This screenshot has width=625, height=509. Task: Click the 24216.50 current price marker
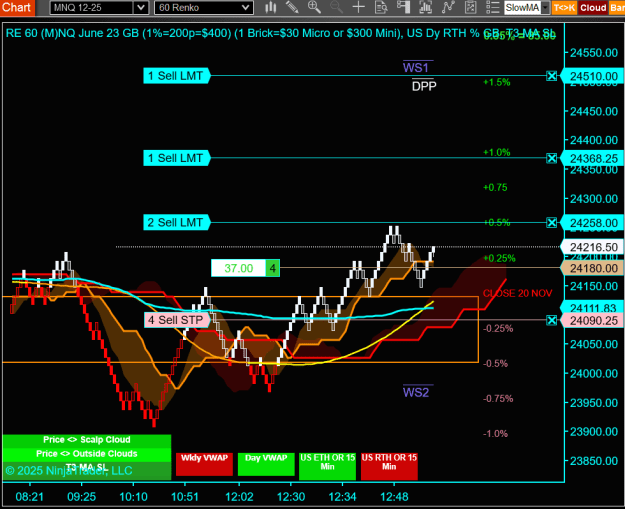pyautogui.click(x=592, y=247)
